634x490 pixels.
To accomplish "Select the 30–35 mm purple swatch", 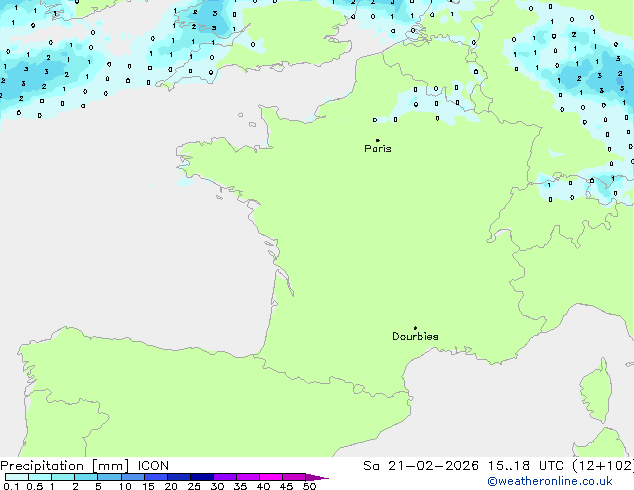I will (224, 477).
